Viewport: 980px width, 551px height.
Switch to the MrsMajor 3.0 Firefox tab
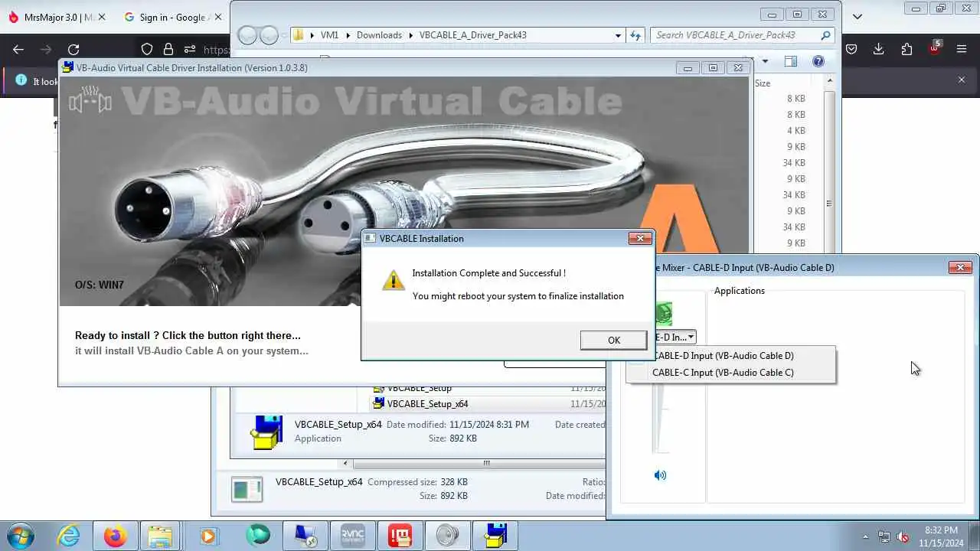(58, 17)
